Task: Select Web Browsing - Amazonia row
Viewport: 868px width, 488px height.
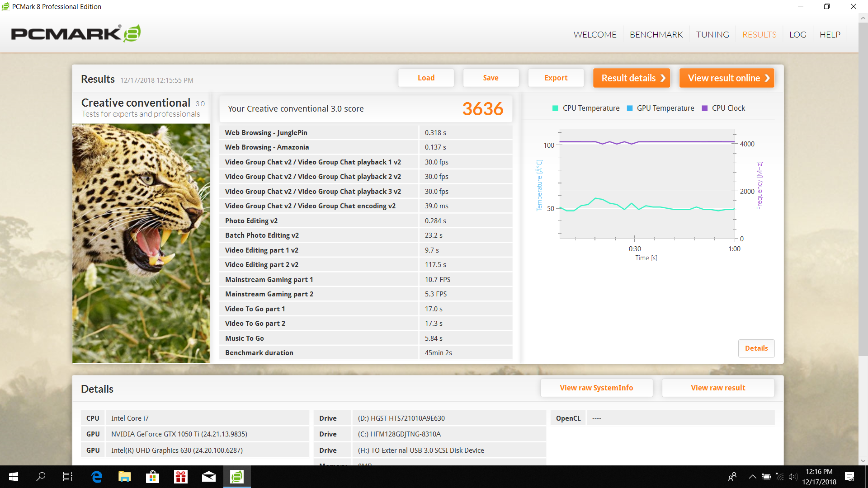Action: point(366,147)
